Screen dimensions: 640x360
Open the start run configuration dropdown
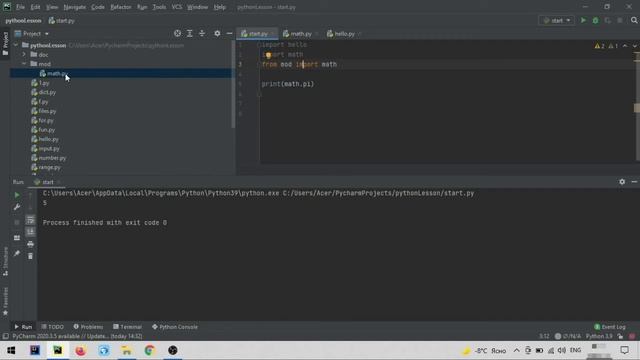click(557, 20)
